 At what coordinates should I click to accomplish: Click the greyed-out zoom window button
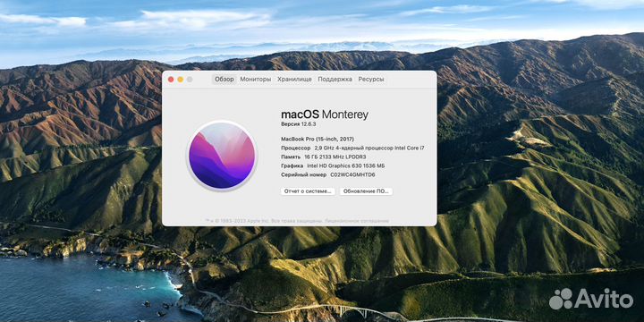click(190, 80)
